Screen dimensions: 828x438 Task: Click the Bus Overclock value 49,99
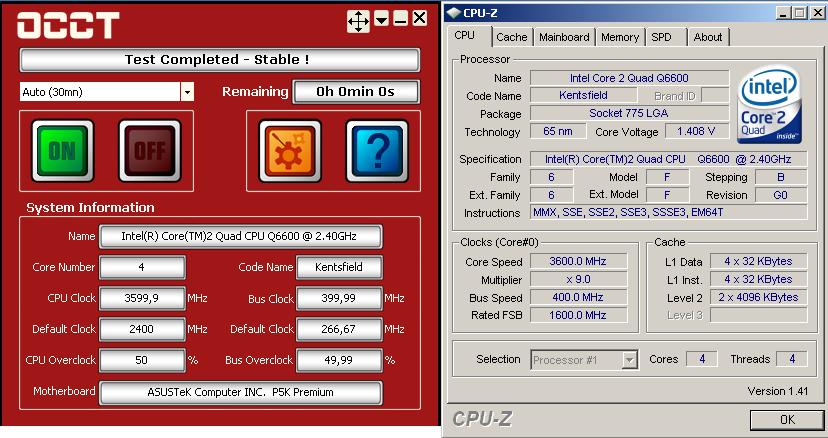339,360
